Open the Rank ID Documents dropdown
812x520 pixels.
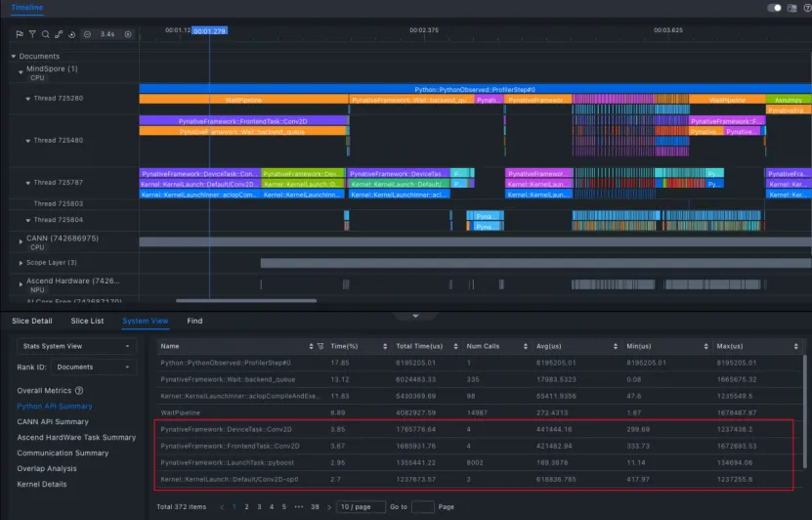pos(92,368)
